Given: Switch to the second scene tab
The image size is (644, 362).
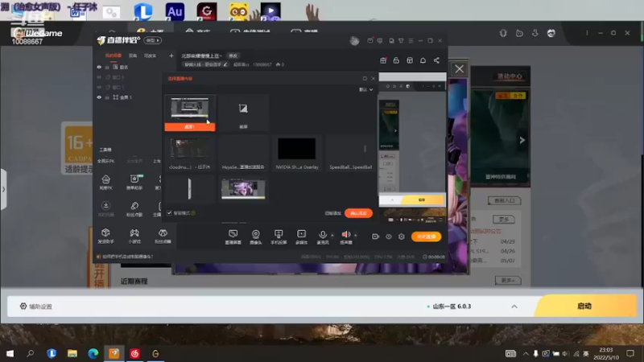Looking at the screenshot, I should pyautogui.click(x=133, y=56).
